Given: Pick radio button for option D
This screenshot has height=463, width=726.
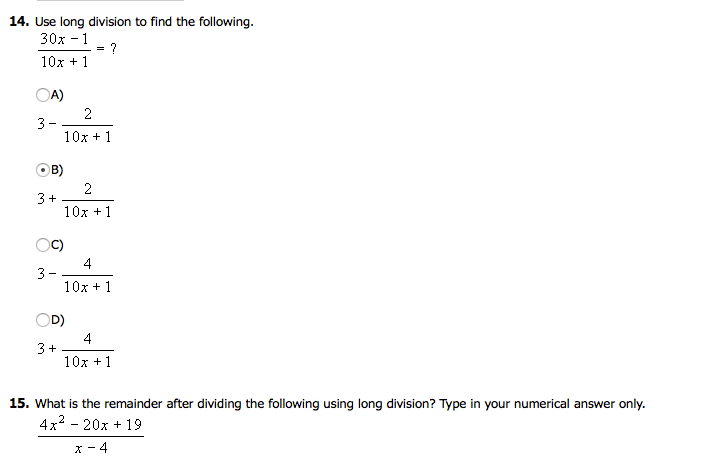Looking at the screenshot, I should pyautogui.click(x=43, y=320).
